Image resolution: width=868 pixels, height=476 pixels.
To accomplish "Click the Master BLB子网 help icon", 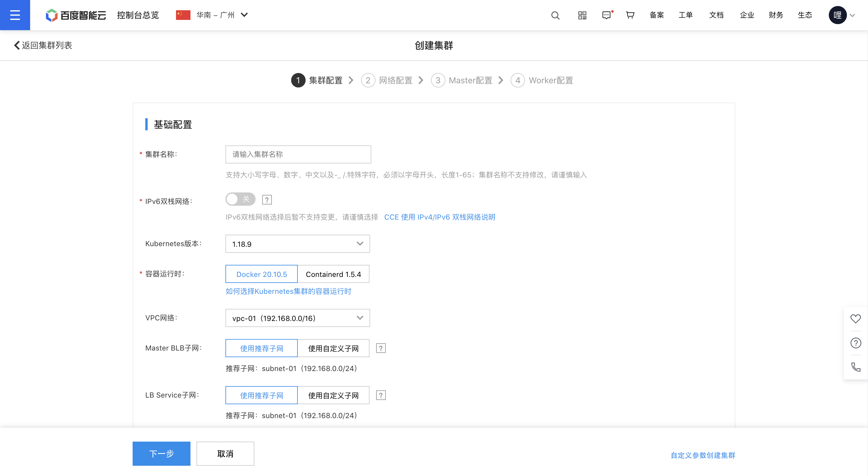I will coord(381,348).
